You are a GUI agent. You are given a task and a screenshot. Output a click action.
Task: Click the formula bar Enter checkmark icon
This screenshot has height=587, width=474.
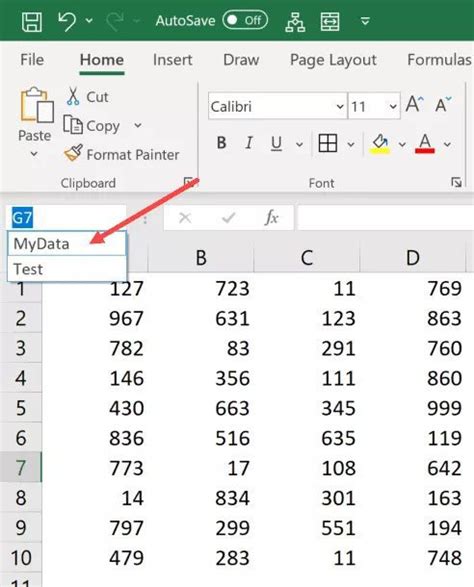pyautogui.click(x=228, y=218)
